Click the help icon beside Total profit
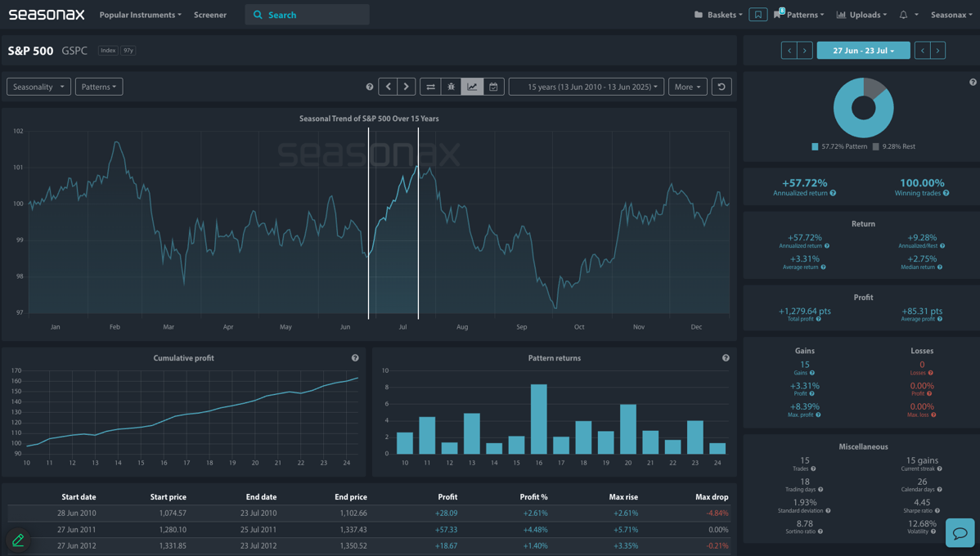The height and width of the screenshot is (556, 980). click(818, 319)
